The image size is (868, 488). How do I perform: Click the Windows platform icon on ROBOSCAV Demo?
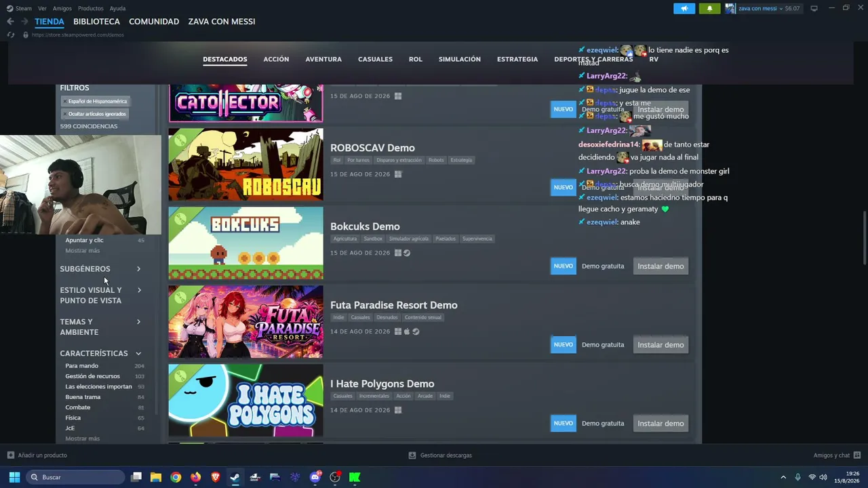[x=398, y=174]
